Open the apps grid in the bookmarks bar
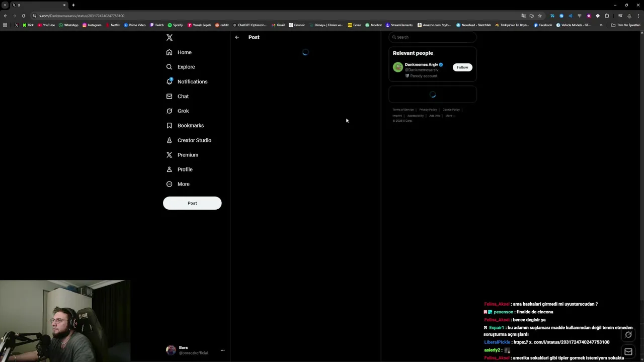The image size is (644, 362). (5, 25)
